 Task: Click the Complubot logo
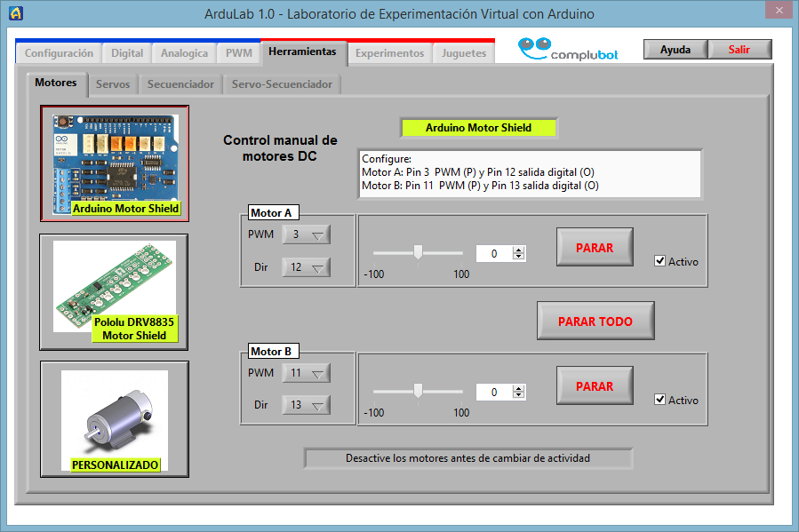click(x=568, y=50)
